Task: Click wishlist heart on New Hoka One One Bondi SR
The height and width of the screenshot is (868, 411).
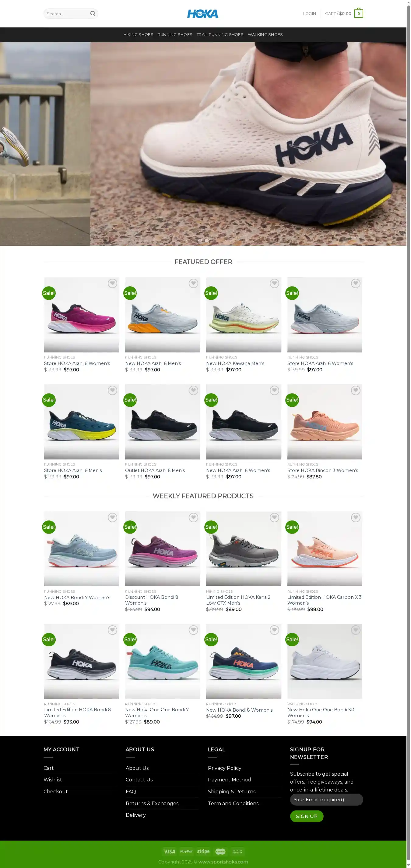Action: [356, 630]
